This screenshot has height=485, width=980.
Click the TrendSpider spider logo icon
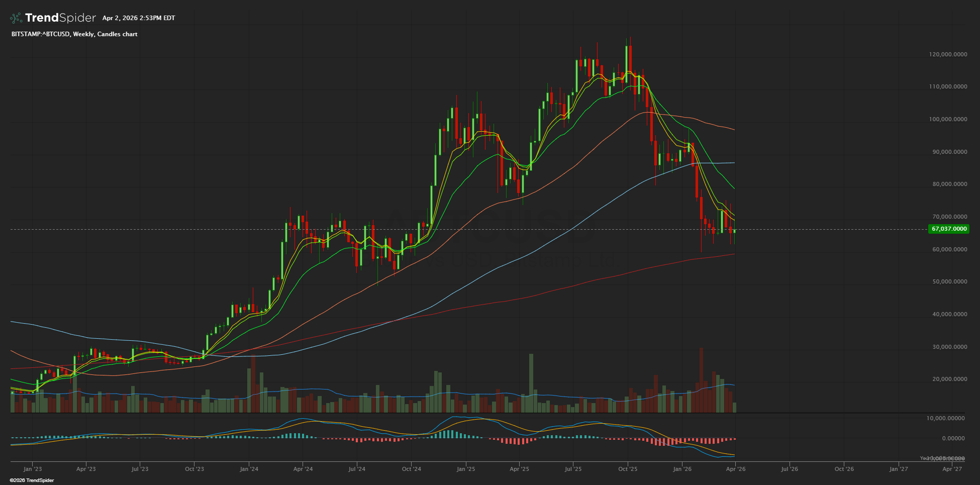click(16, 18)
